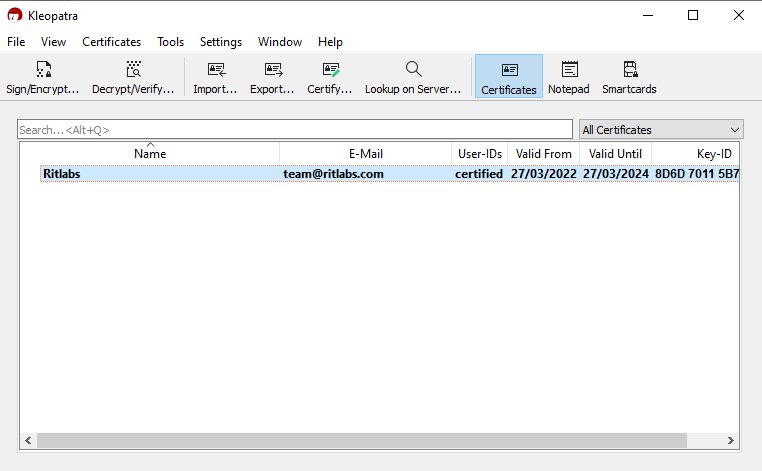Viewport: 762px width, 471px height.
Task: Sort by the Valid Until column header
Action: [x=615, y=154]
